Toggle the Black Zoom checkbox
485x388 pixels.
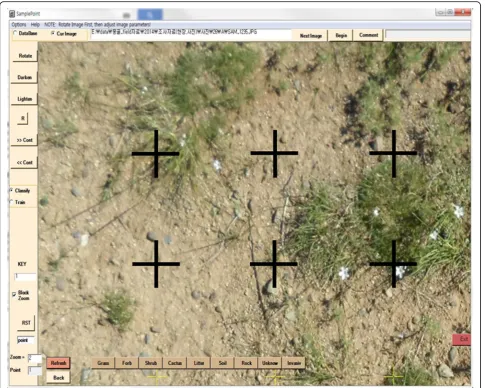[x=14, y=295]
